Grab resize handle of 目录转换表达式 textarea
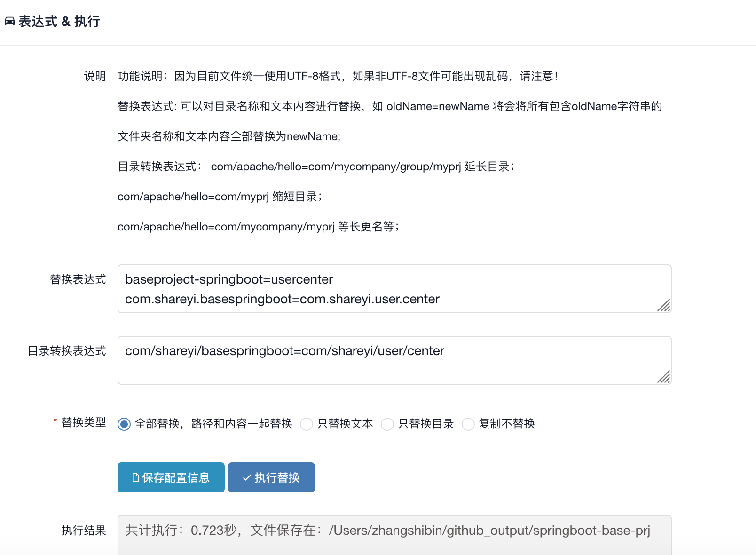Image resolution: width=756 pixels, height=555 pixels. (x=664, y=377)
